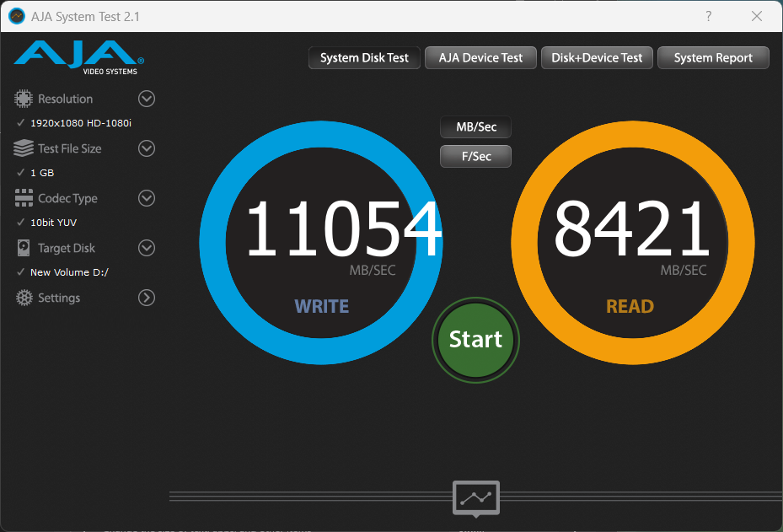This screenshot has height=532, width=783.
Task: Click the green Start button
Action: pos(476,340)
